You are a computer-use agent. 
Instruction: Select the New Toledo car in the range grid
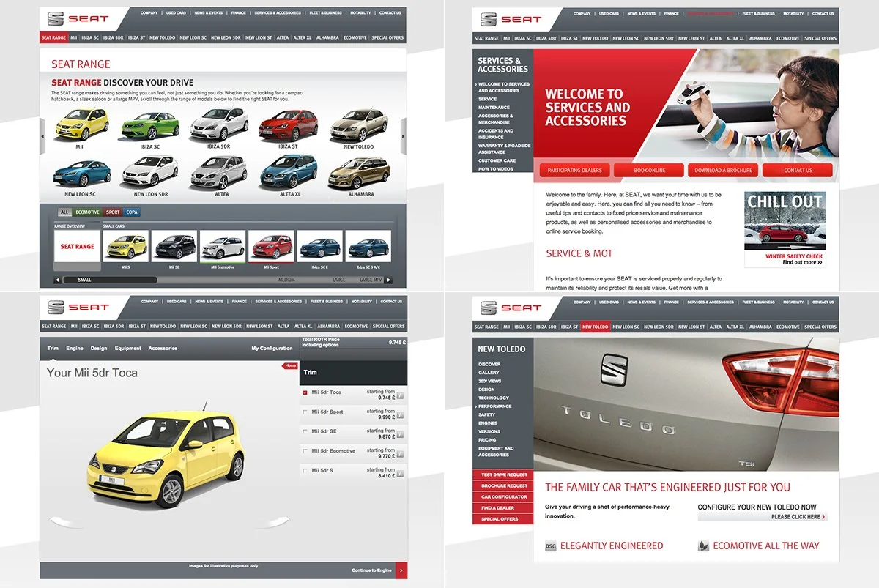(x=359, y=126)
